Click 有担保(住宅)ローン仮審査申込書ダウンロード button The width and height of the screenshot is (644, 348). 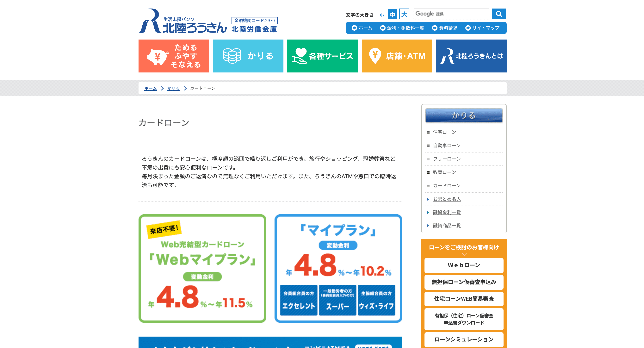pyautogui.click(x=464, y=319)
